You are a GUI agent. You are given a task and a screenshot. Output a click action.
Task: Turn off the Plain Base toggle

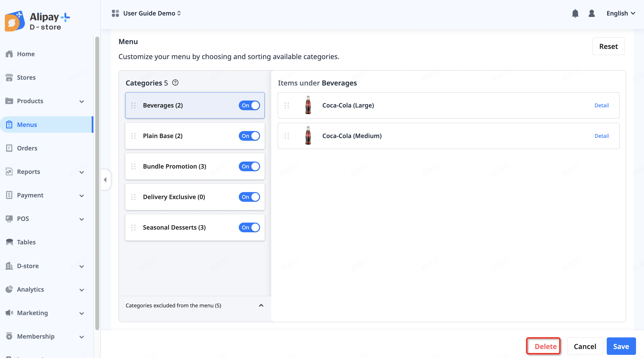coord(249,136)
